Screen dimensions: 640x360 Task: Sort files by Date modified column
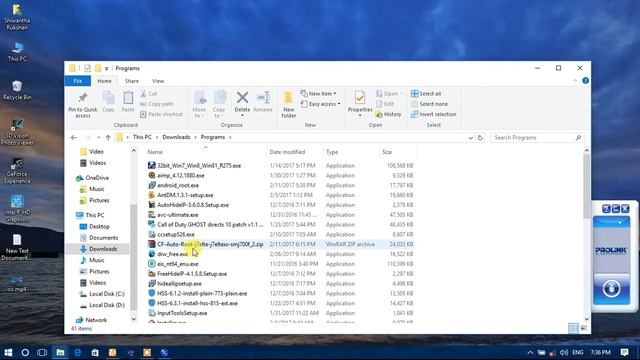pos(294,152)
